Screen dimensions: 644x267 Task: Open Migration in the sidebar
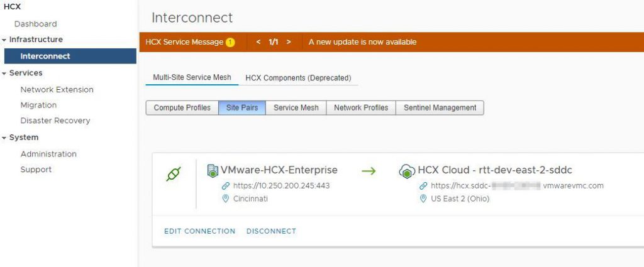38,105
